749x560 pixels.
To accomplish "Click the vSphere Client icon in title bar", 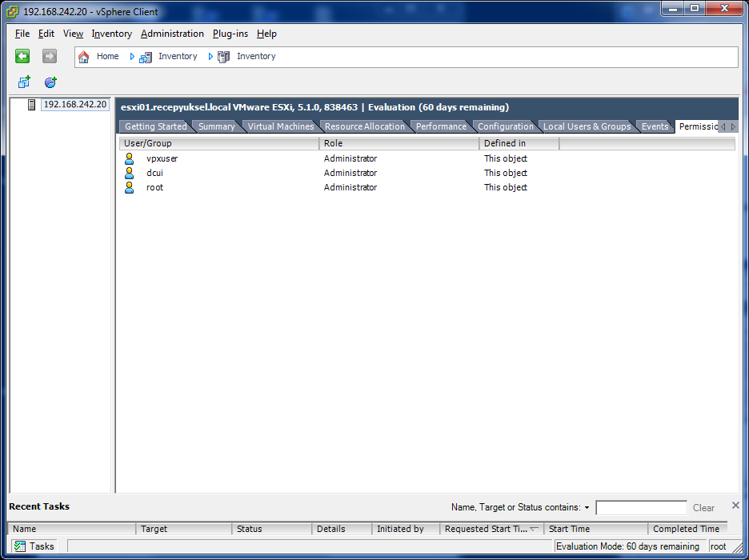I will click(13, 11).
